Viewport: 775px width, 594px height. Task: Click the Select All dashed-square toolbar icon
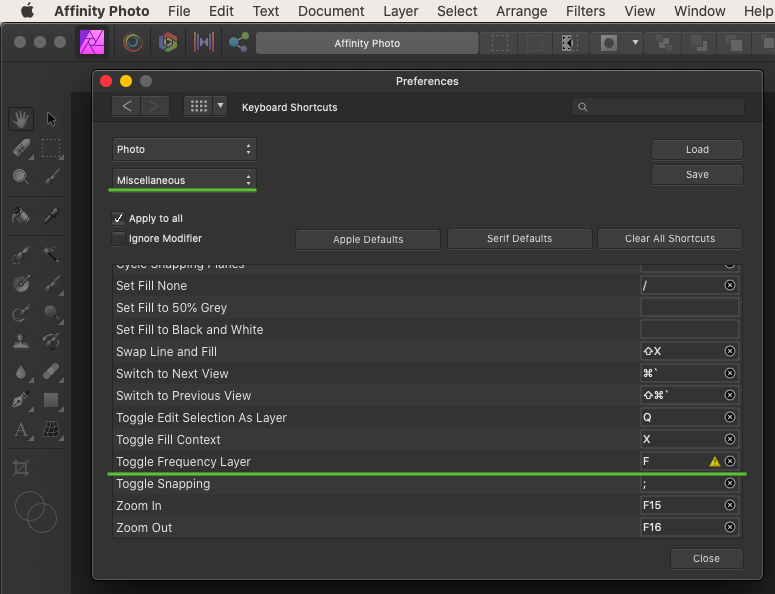click(500, 43)
